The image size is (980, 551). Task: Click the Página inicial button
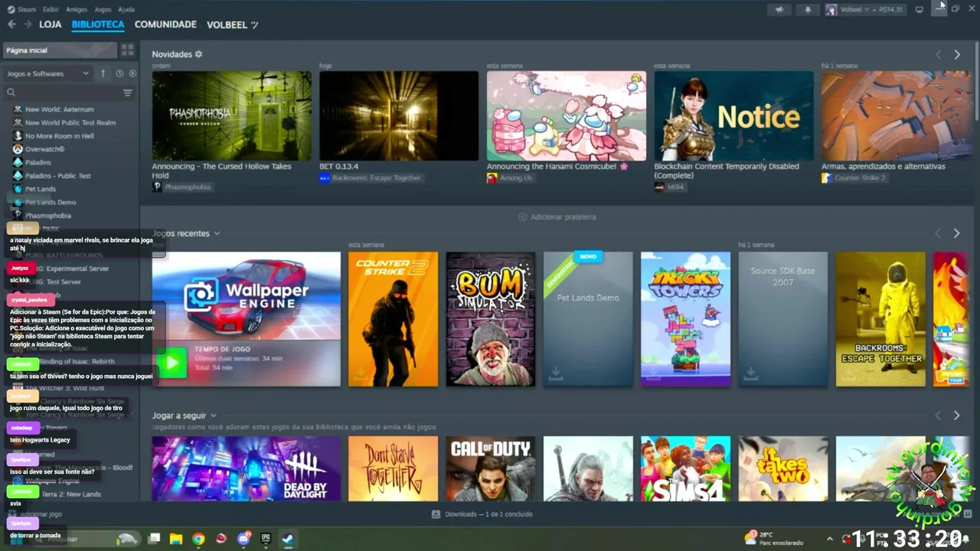(60, 50)
